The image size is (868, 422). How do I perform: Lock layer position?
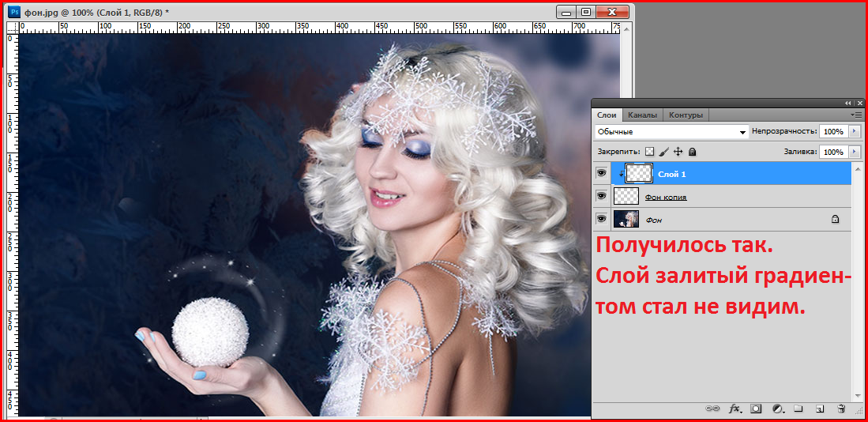[678, 151]
